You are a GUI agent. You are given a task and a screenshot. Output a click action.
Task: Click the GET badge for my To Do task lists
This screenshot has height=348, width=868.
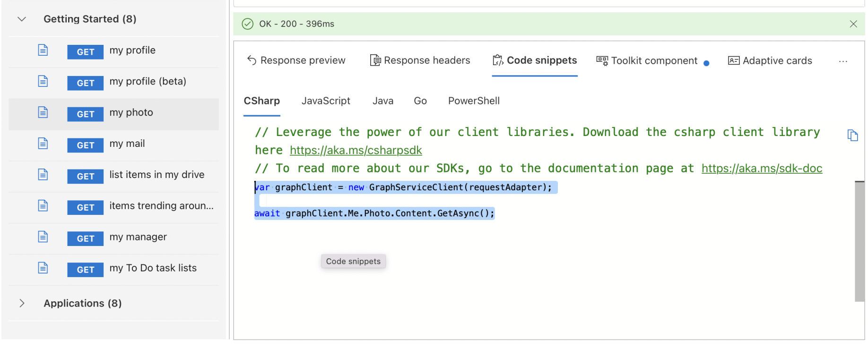tap(85, 270)
